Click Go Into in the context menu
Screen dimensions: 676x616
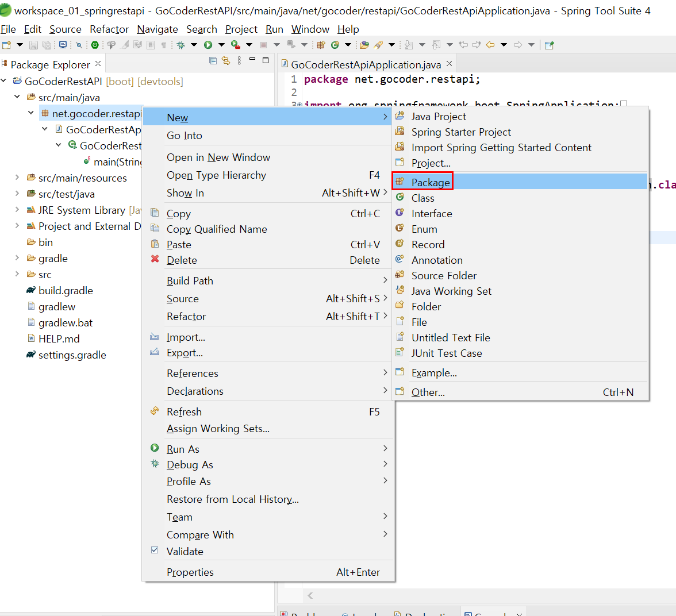pyautogui.click(x=268, y=136)
